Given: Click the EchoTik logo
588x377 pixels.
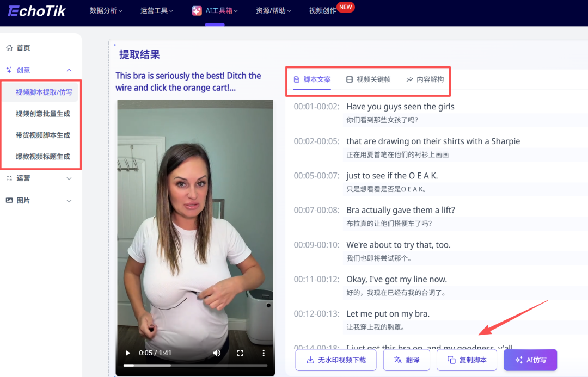Looking at the screenshot, I should 37,10.
